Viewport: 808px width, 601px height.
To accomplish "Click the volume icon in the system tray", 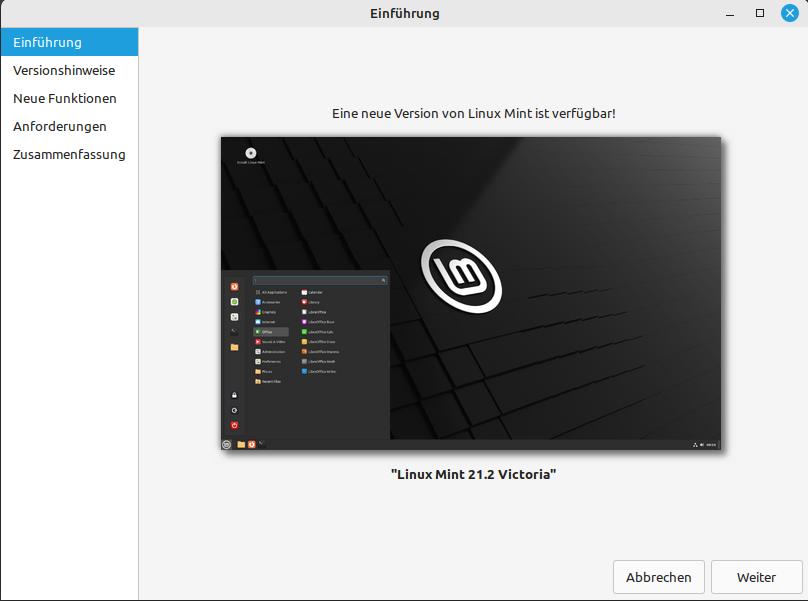I will pos(701,444).
